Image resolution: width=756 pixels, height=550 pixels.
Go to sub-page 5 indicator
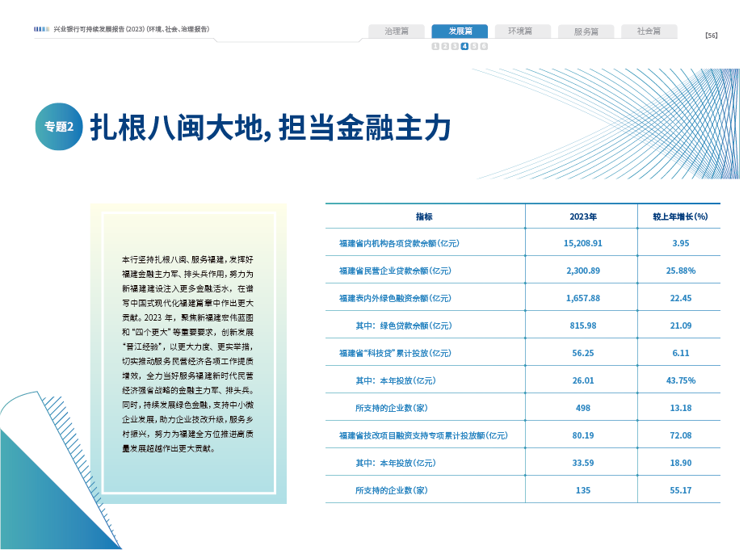coord(474,47)
